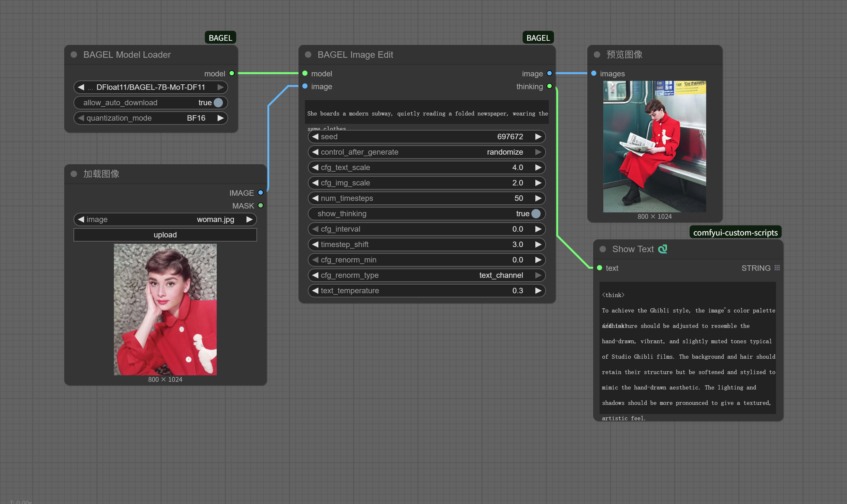Click BAGEL badge above Image Edit

[538, 38]
